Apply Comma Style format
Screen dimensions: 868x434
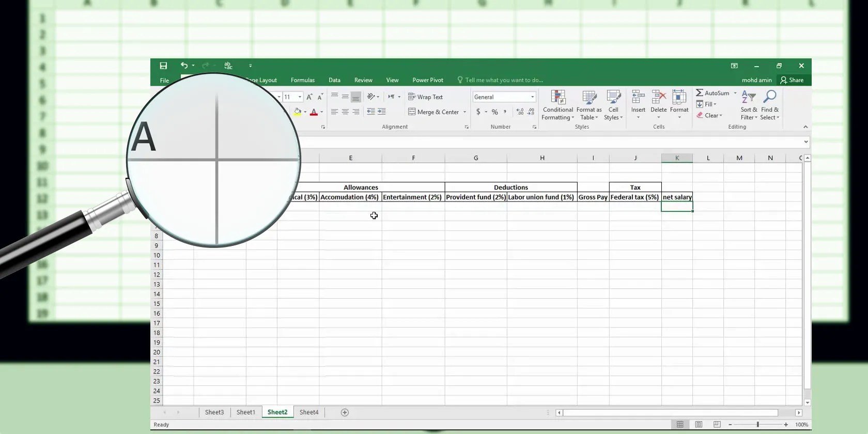(505, 112)
